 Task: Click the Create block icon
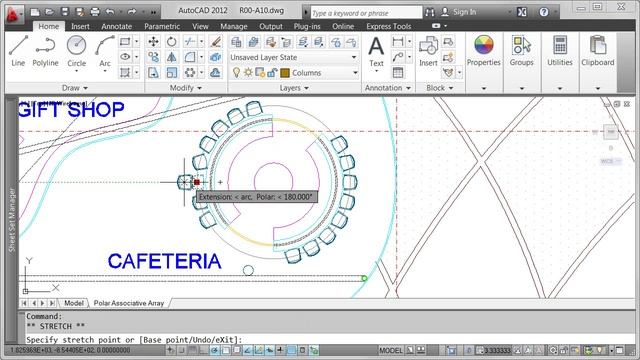(448, 42)
